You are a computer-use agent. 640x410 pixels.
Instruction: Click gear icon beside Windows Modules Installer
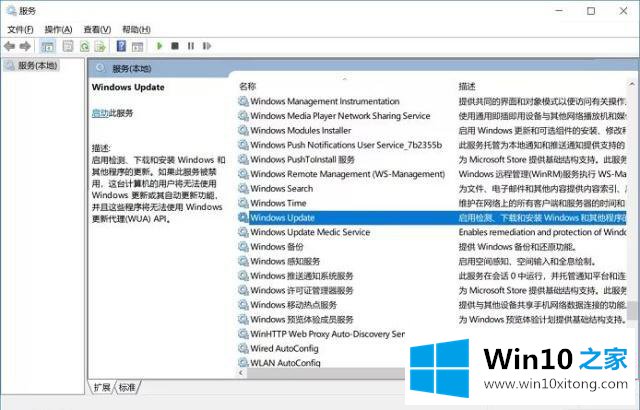(243, 131)
